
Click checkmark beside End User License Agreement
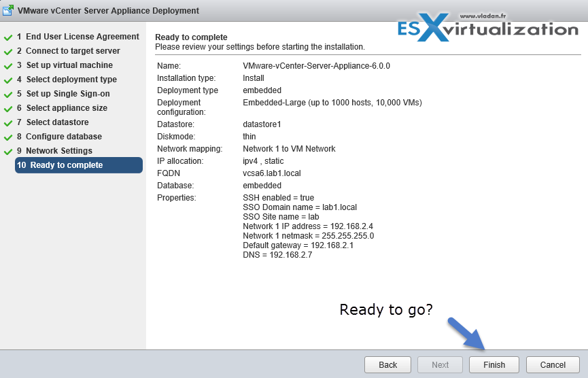click(x=8, y=37)
